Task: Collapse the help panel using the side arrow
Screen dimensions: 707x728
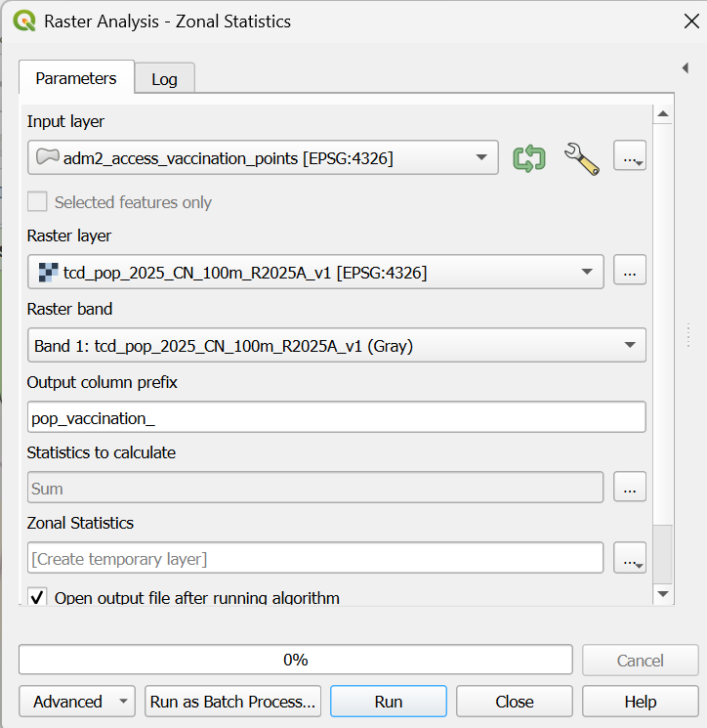Action: (x=686, y=66)
